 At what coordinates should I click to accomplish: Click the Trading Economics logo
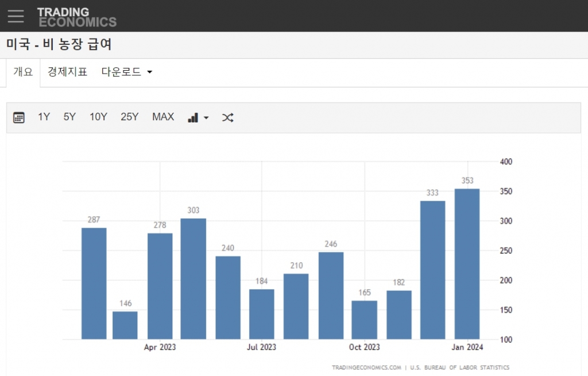(76, 17)
